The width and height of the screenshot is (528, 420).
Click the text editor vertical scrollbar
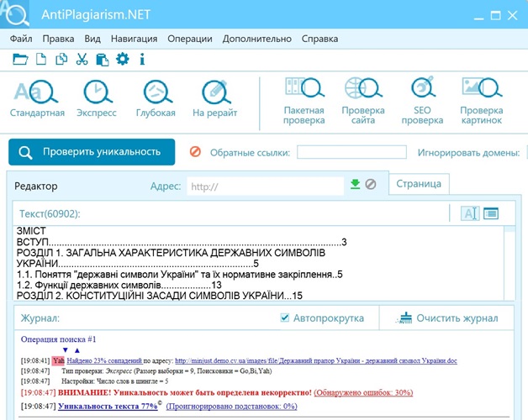click(510, 263)
